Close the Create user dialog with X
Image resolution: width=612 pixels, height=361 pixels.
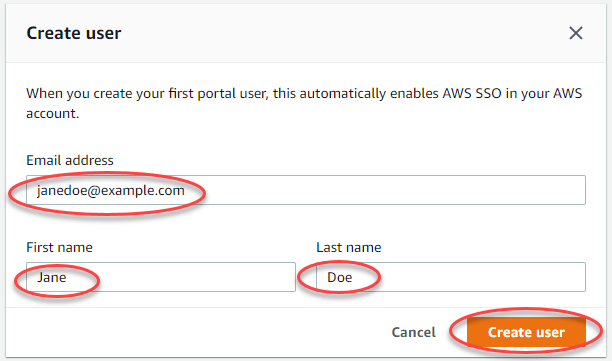576,33
